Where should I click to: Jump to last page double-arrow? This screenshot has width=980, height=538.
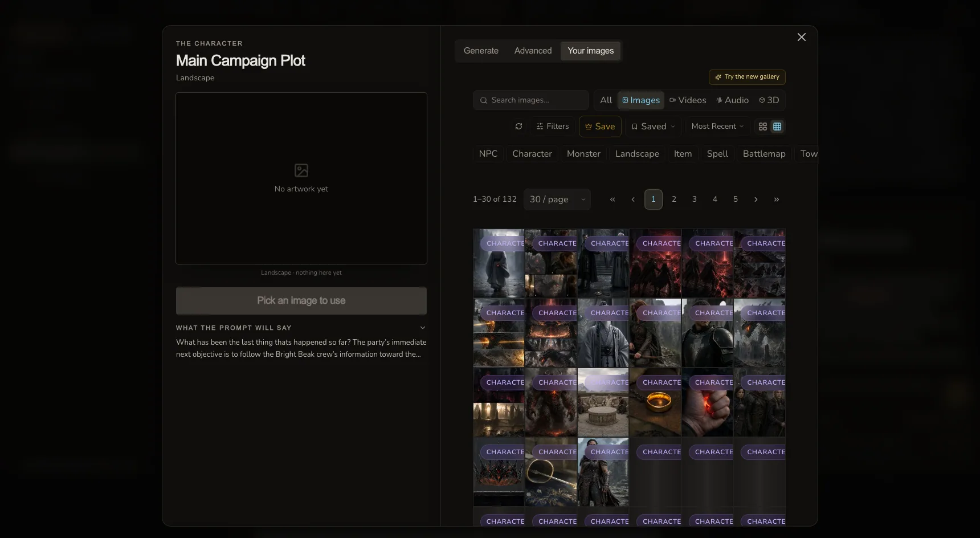[x=777, y=199]
